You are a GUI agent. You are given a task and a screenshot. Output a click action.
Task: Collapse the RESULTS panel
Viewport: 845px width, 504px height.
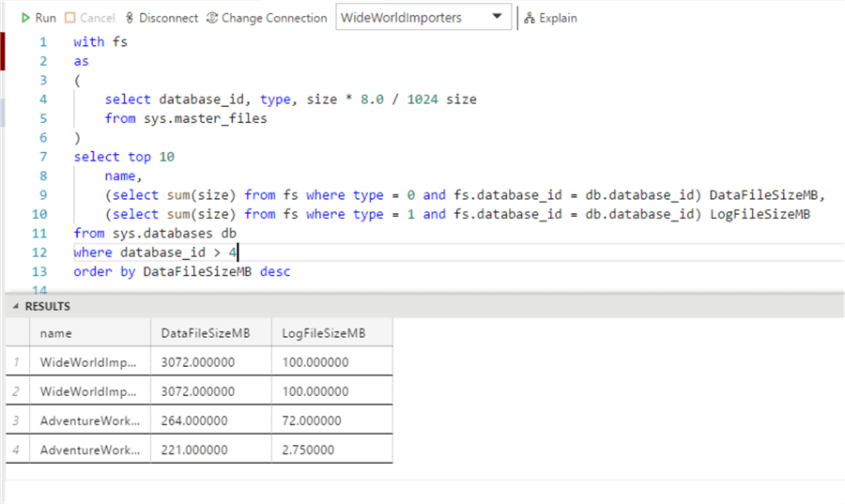17,307
